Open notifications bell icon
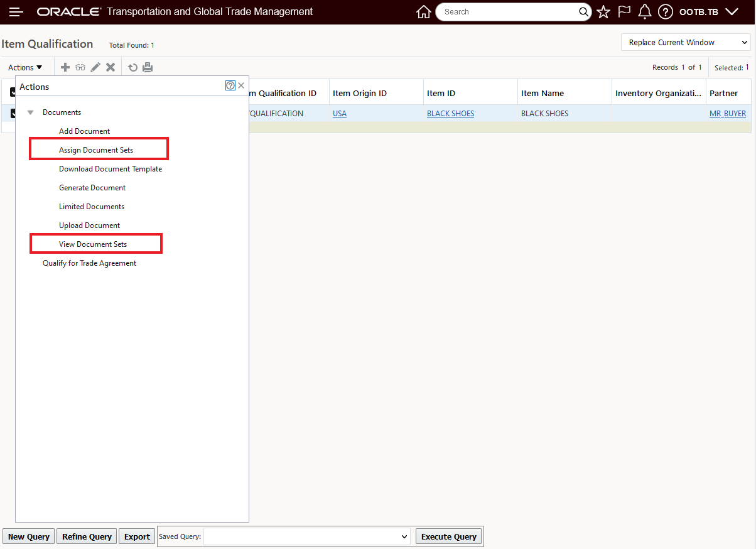756x549 pixels. point(644,12)
